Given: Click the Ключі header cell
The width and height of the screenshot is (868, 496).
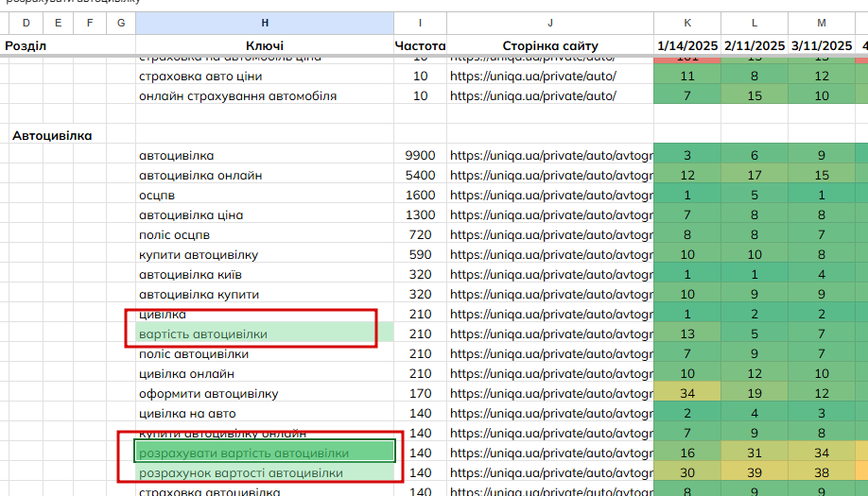Looking at the screenshot, I should click(265, 45).
